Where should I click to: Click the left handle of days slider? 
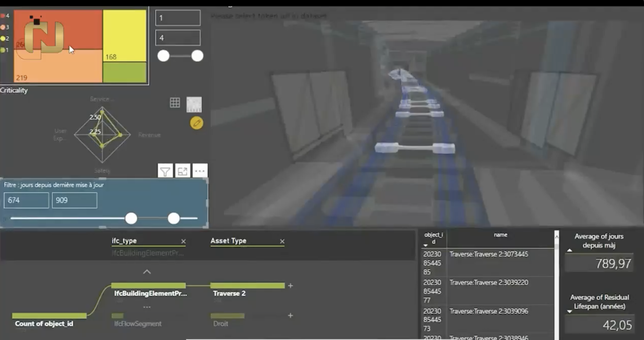[131, 218]
